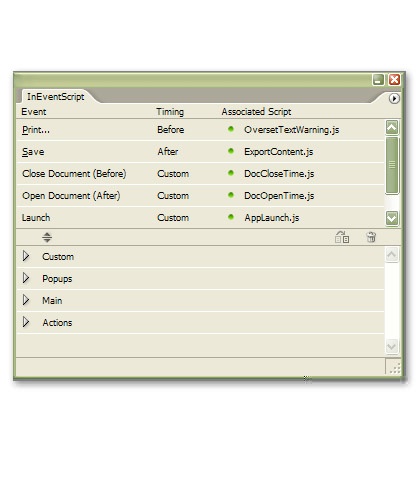Click the Timing column header
The width and height of the screenshot is (420, 480).
tap(170, 112)
